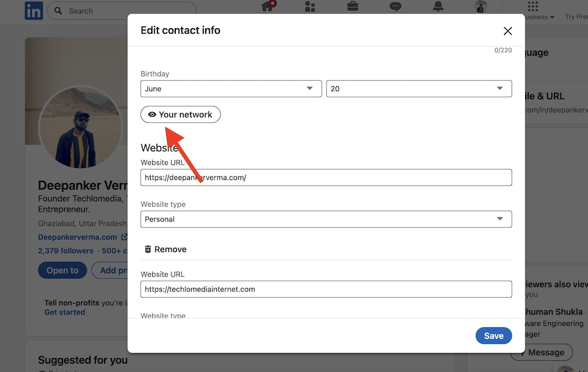The width and height of the screenshot is (588, 372).
Task: Click the Deepanker Verma profile name
Action: pyautogui.click(x=82, y=185)
